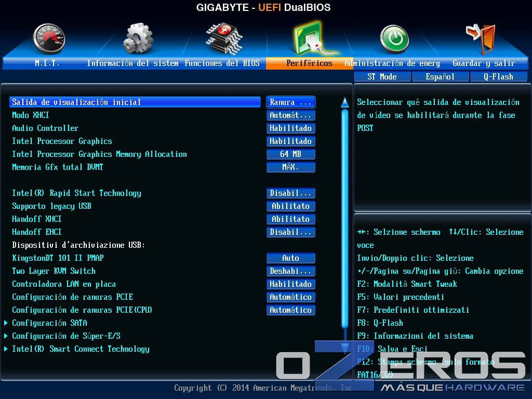Open KingstonDT 101 II Auto value
Screen dimensions: 532x399
[291, 258]
